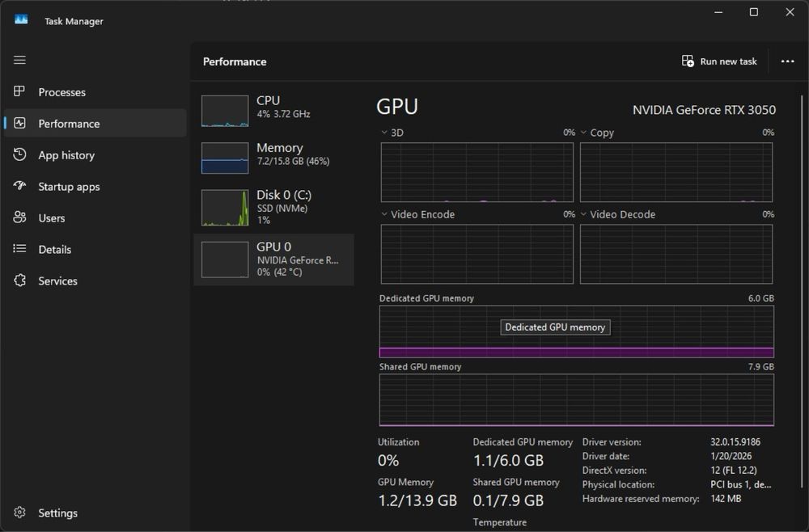Click the 7.9 GB shared memory maximum label

tap(761, 366)
